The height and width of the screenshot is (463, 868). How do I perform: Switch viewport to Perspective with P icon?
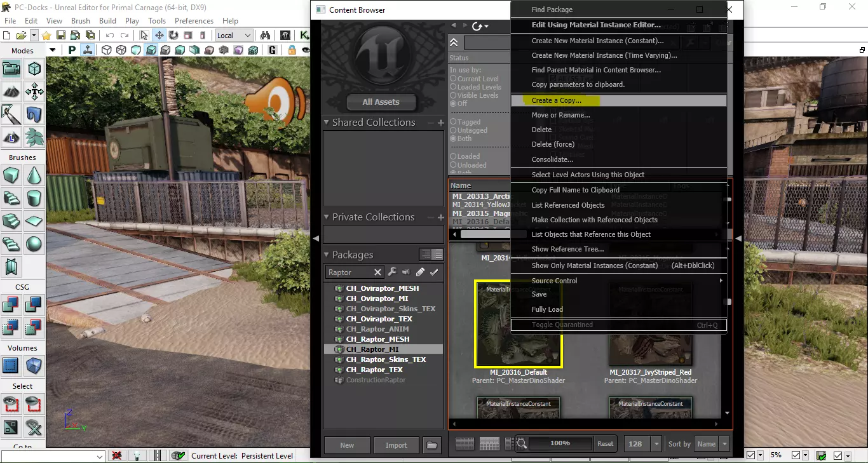[72, 50]
